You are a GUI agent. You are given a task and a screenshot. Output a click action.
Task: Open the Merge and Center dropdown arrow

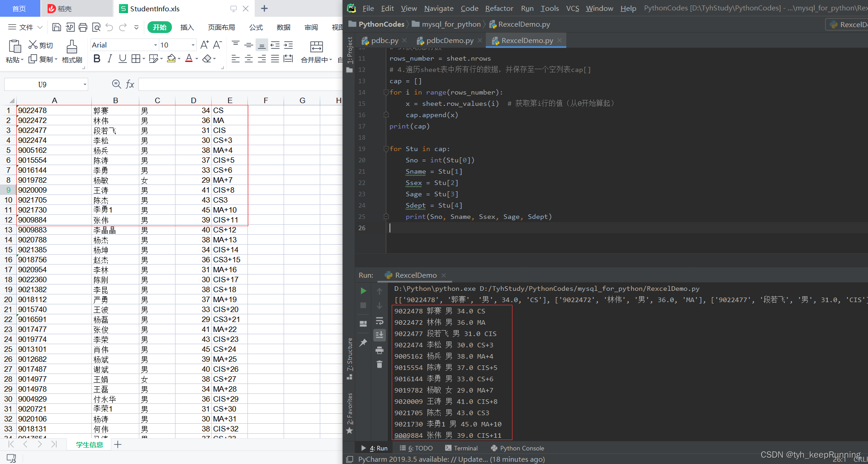click(x=331, y=60)
